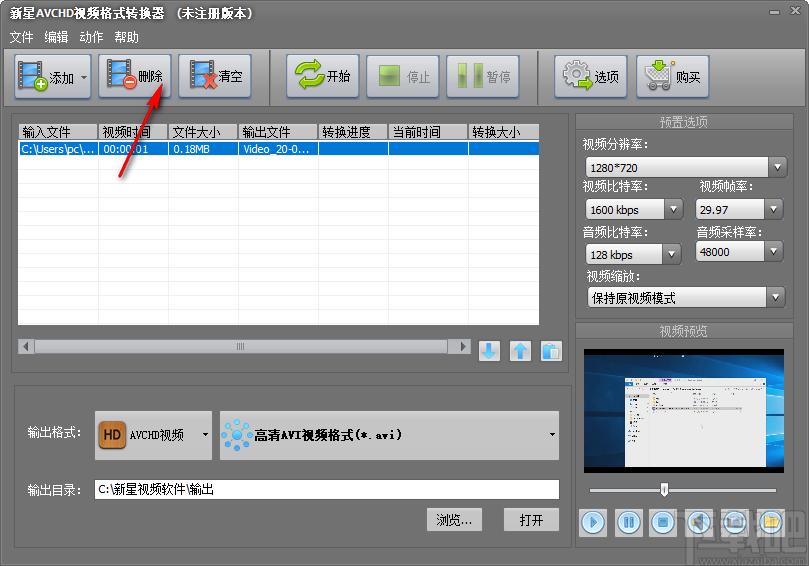
Task: Click left arrow of list scrollbar
Action: point(26,346)
